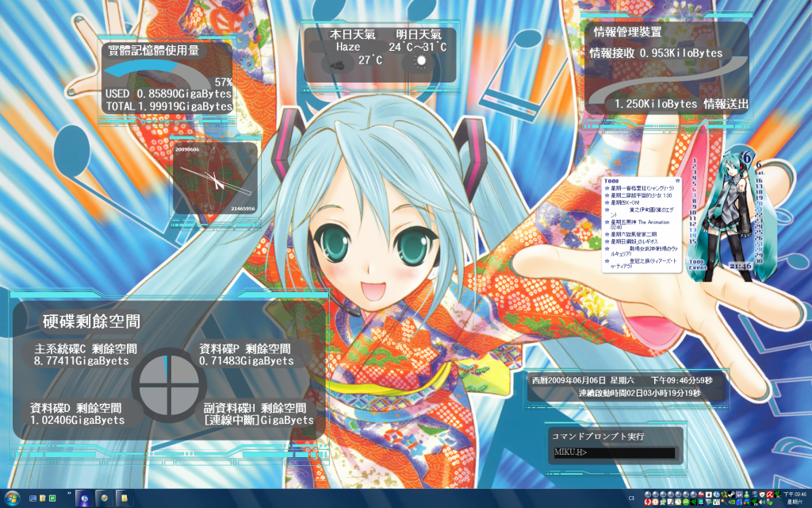Image resolution: width=812 pixels, height=508 pixels.
Task: Open the language bar CH indicator
Action: point(631,498)
